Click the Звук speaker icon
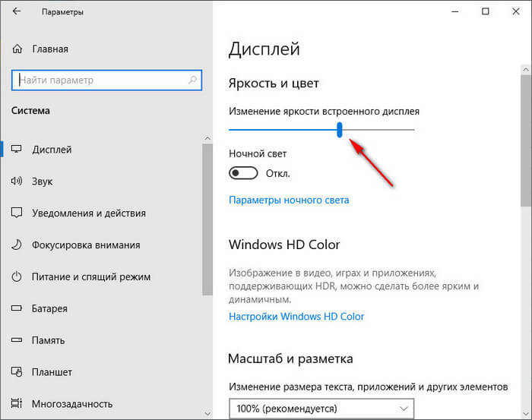The height and width of the screenshot is (420, 532). pos(17,182)
